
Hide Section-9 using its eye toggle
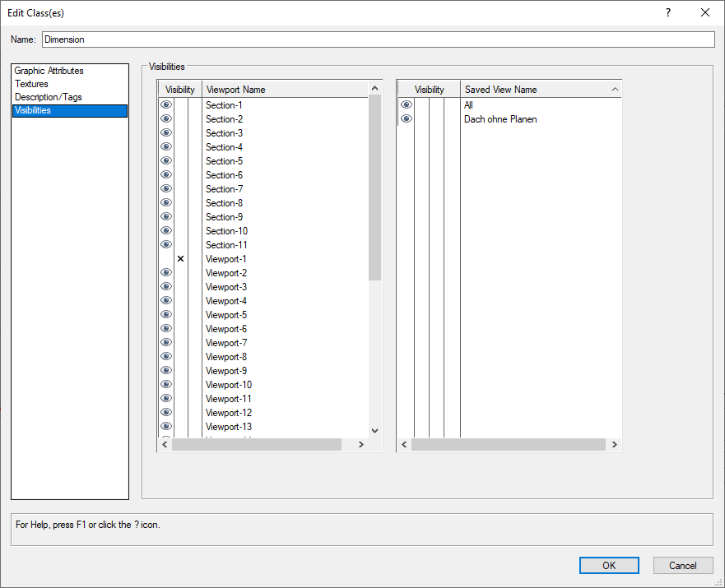[x=165, y=216]
